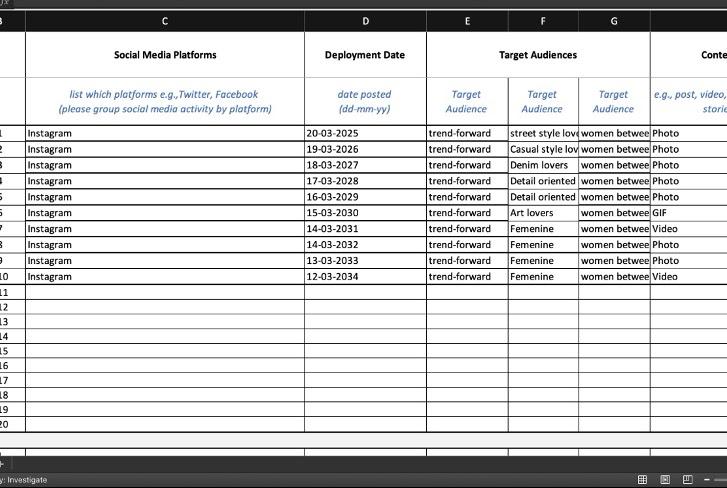The image size is (727, 488).
Task: Select 'Femenine' cell in 12-03-2034 row
Action: coord(543,277)
